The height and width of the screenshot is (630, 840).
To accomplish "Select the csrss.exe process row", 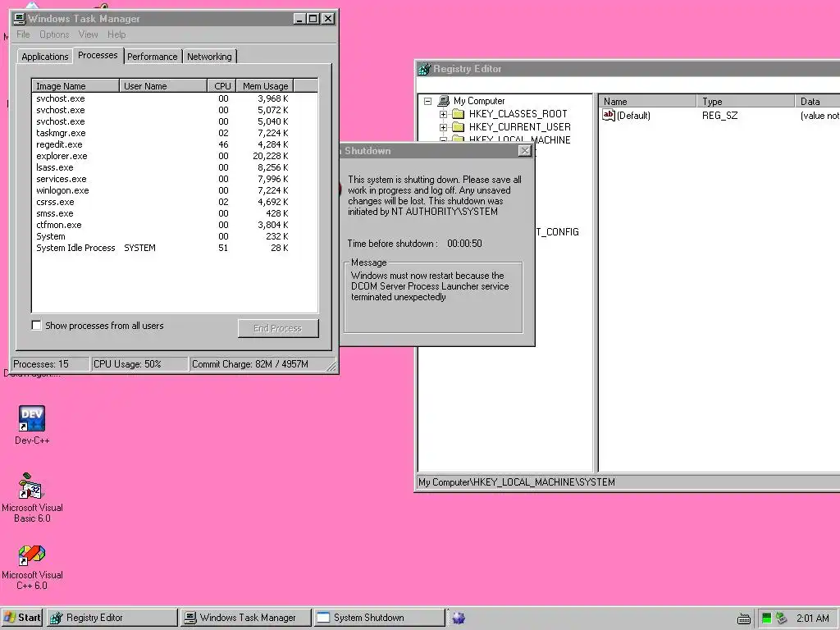I will [174, 202].
